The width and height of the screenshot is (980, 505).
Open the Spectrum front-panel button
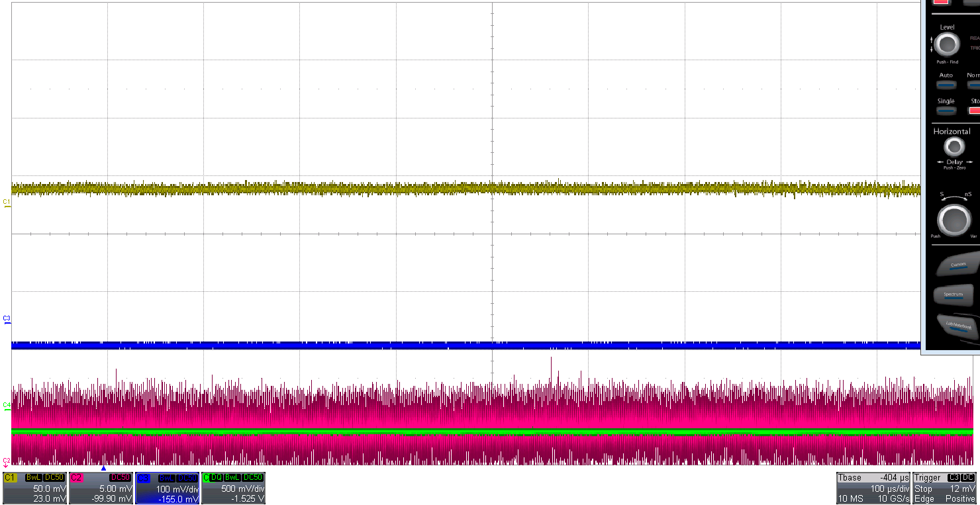[x=955, y=295]
